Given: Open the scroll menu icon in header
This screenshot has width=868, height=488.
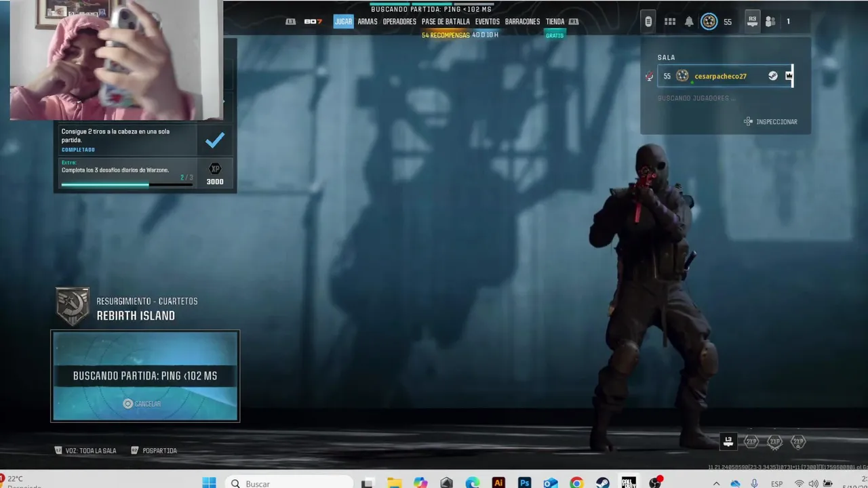Looking at the screenshot, I should [x=648, y=22].
